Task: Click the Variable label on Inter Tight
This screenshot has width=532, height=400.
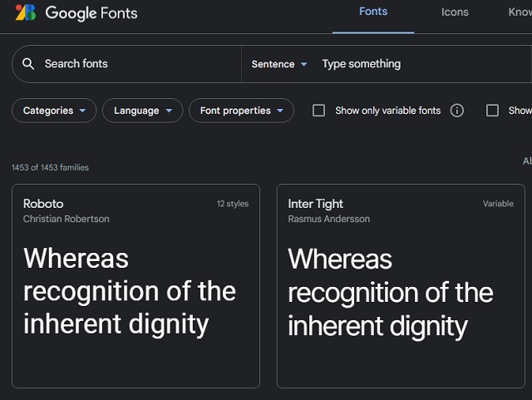Action: 498,204
